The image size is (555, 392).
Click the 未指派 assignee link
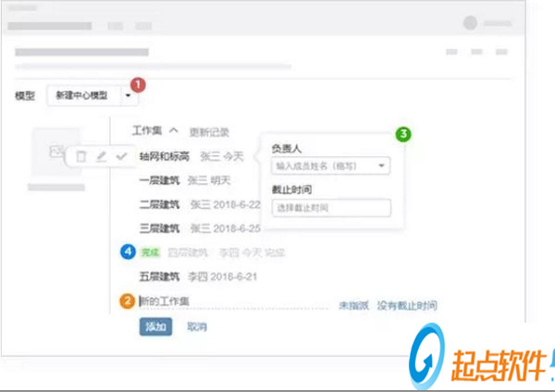click(353, 305)
